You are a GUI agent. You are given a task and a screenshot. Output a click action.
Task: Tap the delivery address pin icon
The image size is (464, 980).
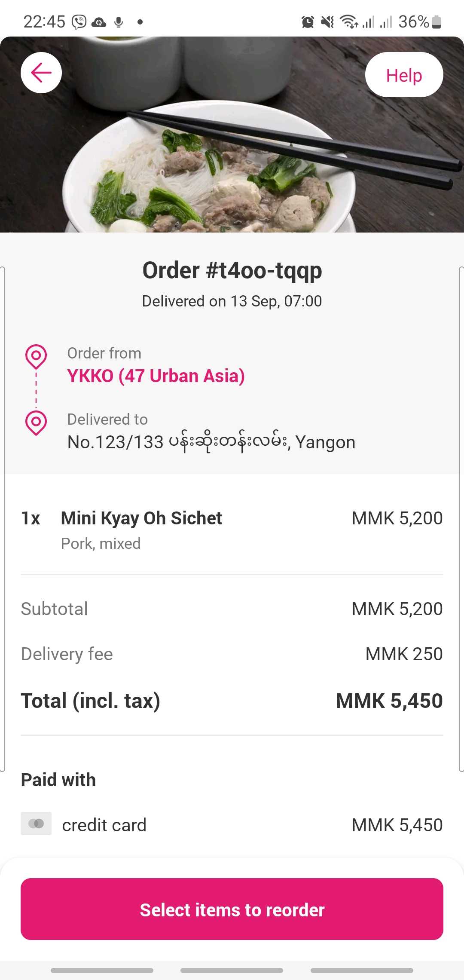[x=36, y=423]
